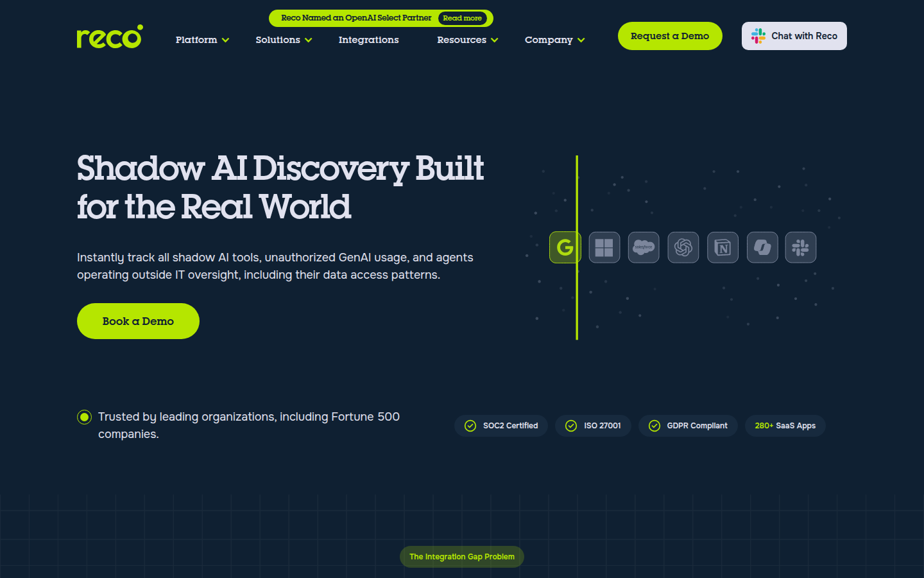Select the Microsoft Windows app icon tile
The width and height of the screenshot is (924, 578).
pyautogui.click(x=604, y=247)
